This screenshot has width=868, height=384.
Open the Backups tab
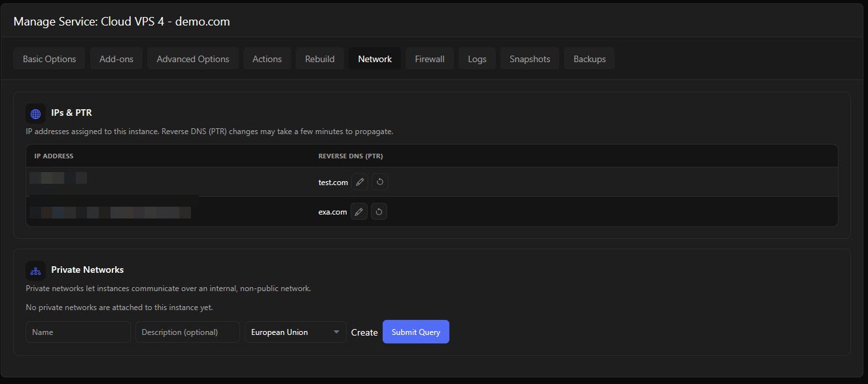(x=589, y=59)
